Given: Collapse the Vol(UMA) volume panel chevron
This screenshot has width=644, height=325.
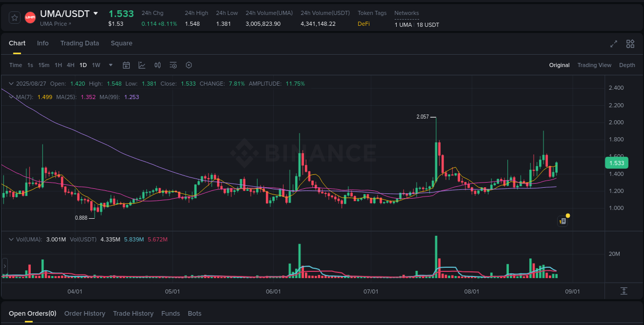Looking at the screenshot, I should pyautogui.click(x=11, y=239).
